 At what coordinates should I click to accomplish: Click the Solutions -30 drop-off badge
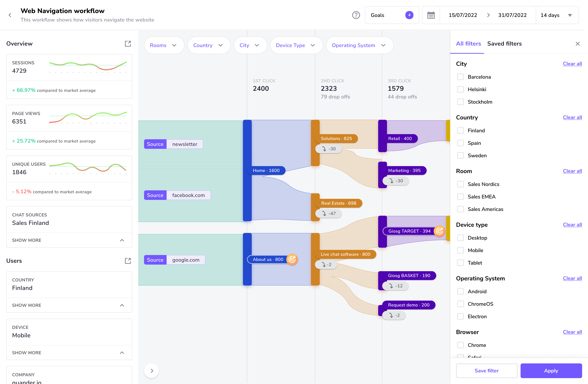pyautogui.click(x=329, y=149)
